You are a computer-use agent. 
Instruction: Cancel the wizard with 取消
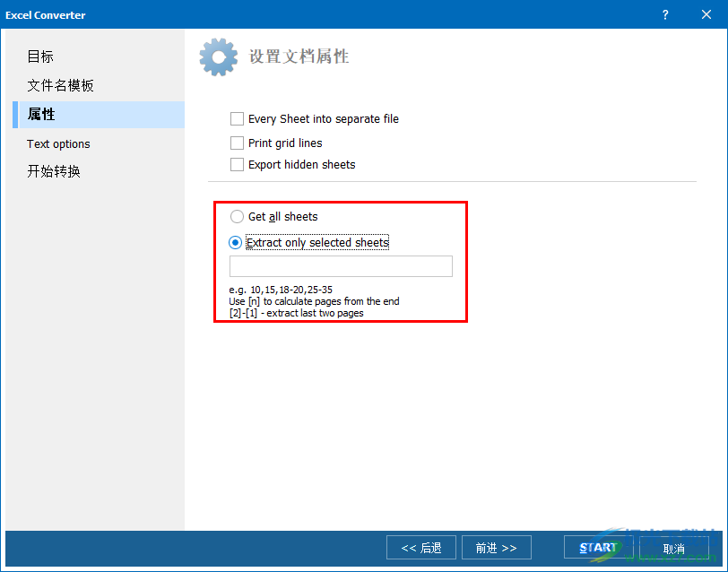[x=673, y=549]
